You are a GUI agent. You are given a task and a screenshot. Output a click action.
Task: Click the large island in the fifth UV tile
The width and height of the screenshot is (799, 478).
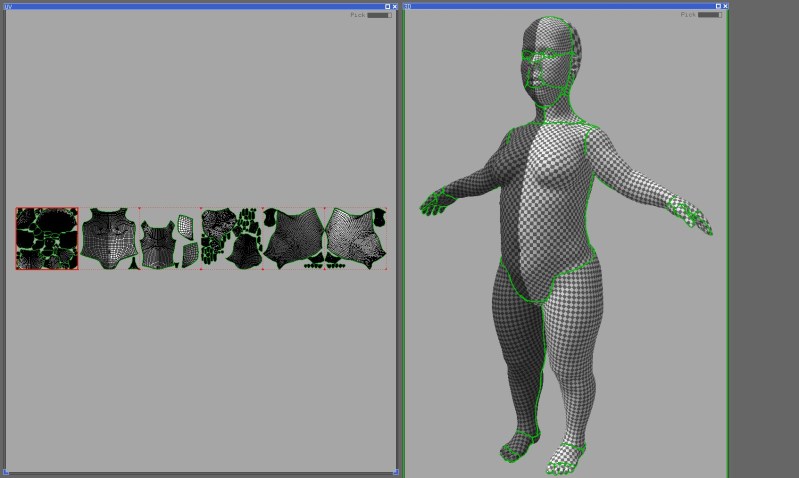293,238
